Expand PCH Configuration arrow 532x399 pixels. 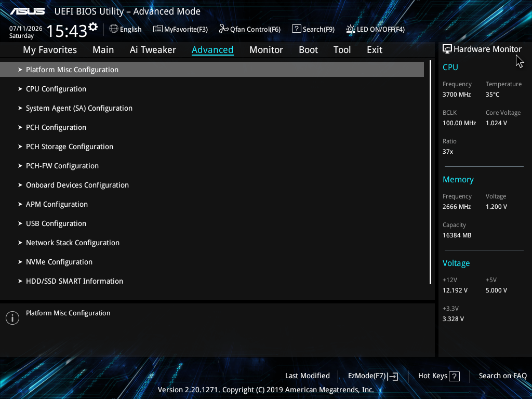[x=20, y=127]
